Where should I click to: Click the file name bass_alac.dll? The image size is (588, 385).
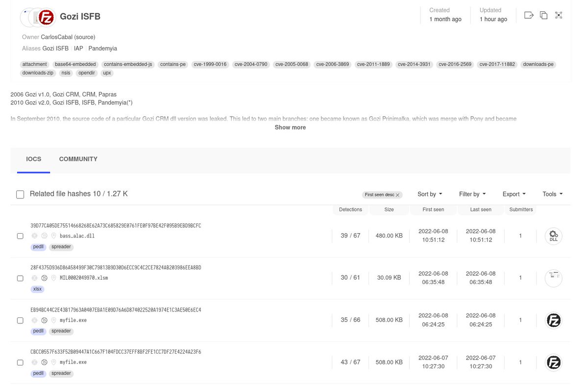point(77,236)
